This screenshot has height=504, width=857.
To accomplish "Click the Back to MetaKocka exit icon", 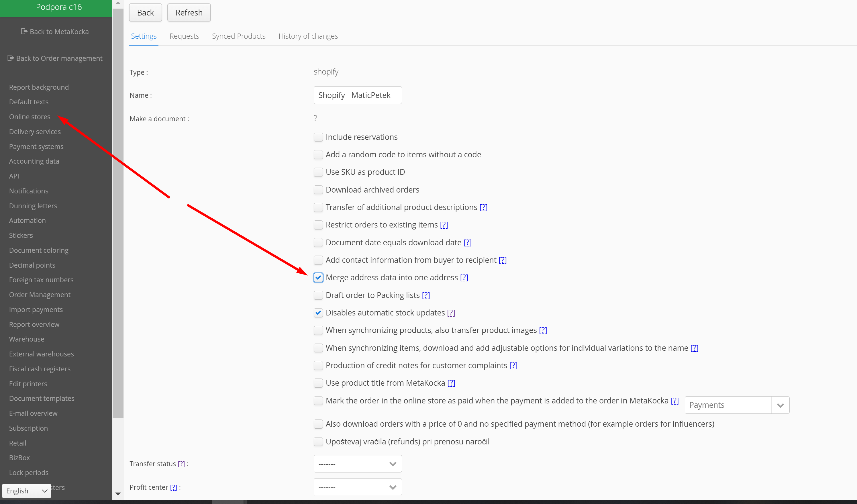I will (x=24, y=31).
